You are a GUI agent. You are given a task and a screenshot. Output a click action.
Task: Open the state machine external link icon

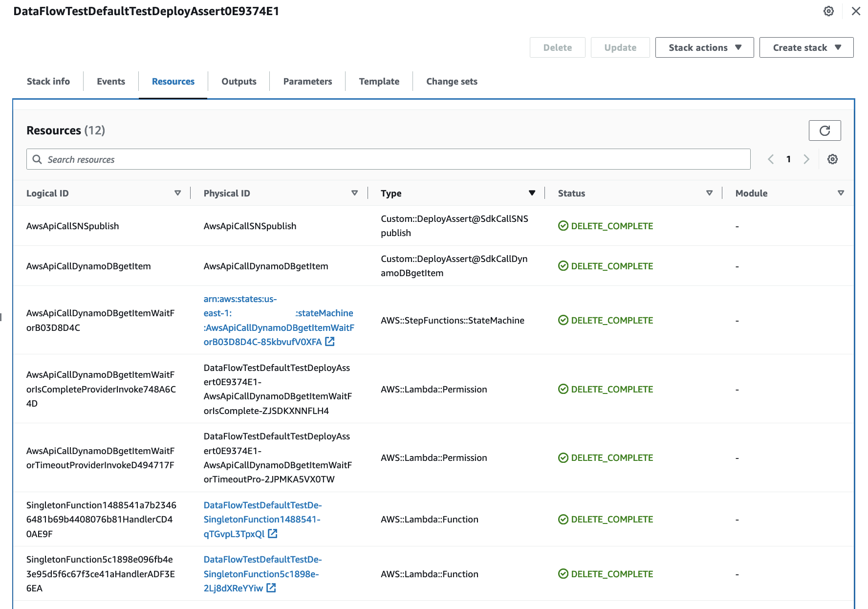click(x=330, y=342)
